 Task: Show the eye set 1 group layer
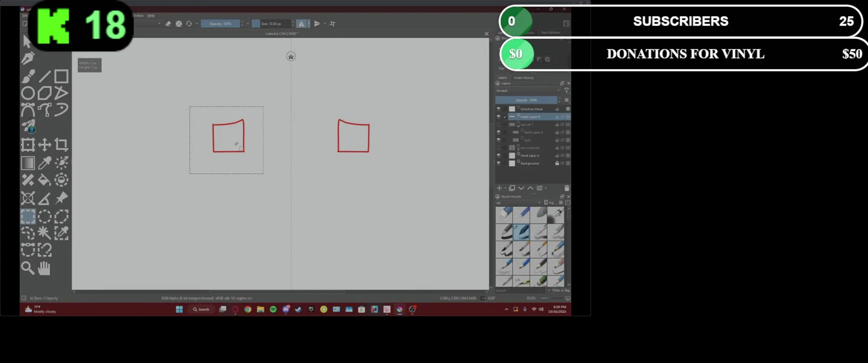click(x=499, y=125)
